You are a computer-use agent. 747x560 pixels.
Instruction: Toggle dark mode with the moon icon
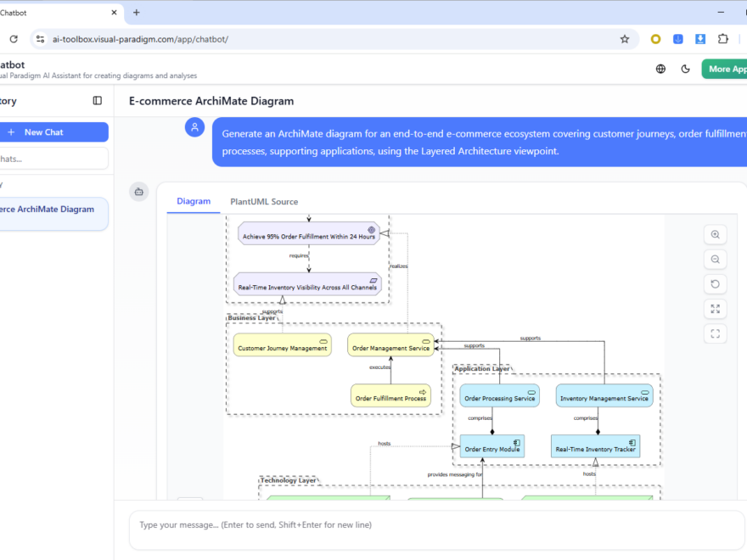tap(685, 69)
